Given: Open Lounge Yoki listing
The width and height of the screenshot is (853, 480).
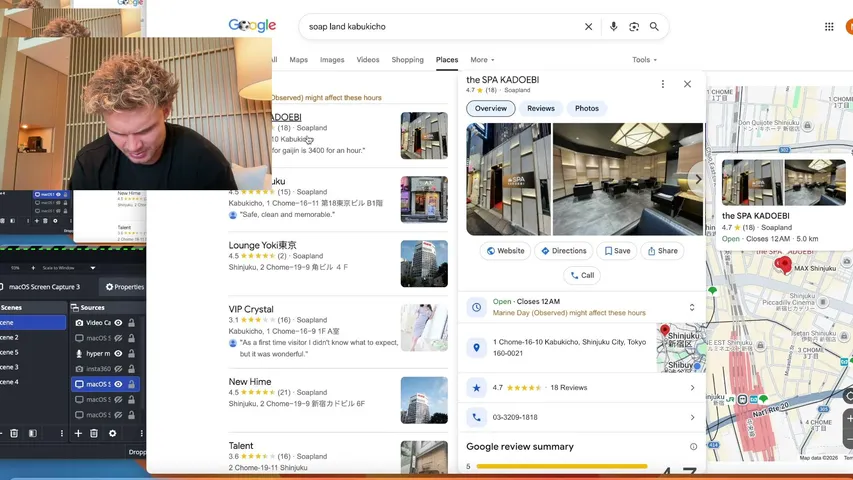Looking at the screenshot, I should 262,245.
